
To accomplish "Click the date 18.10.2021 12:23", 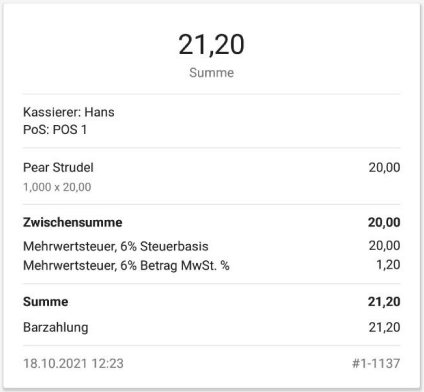I will [x=73, y=363].
